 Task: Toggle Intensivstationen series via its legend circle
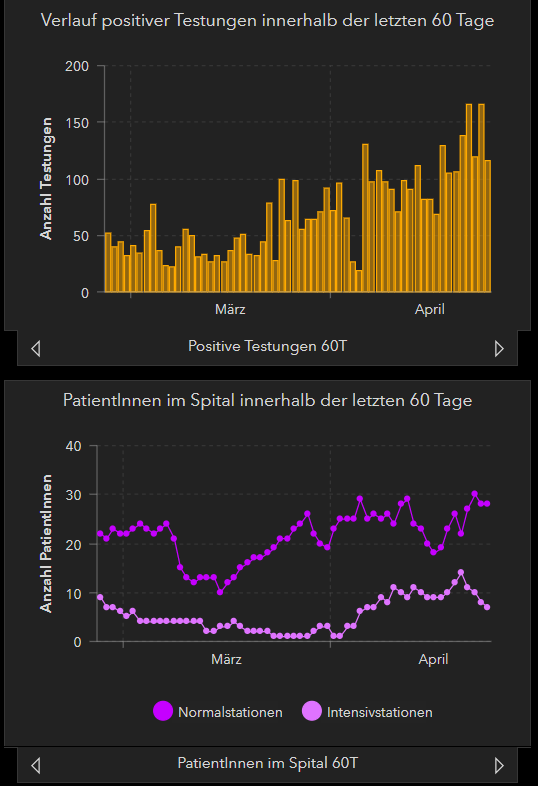tap(312, 711)
